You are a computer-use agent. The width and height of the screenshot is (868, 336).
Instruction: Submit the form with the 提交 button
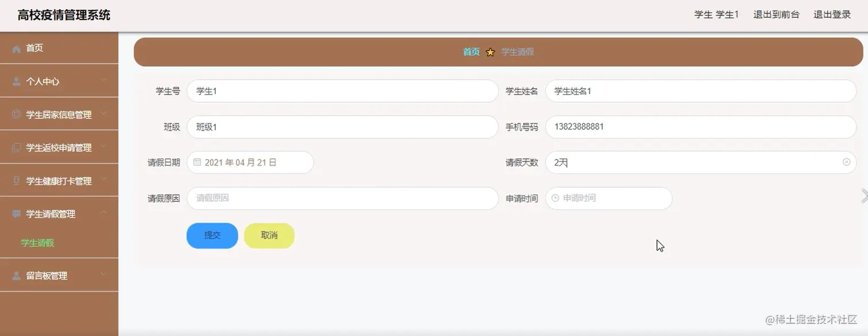(211, 235)
